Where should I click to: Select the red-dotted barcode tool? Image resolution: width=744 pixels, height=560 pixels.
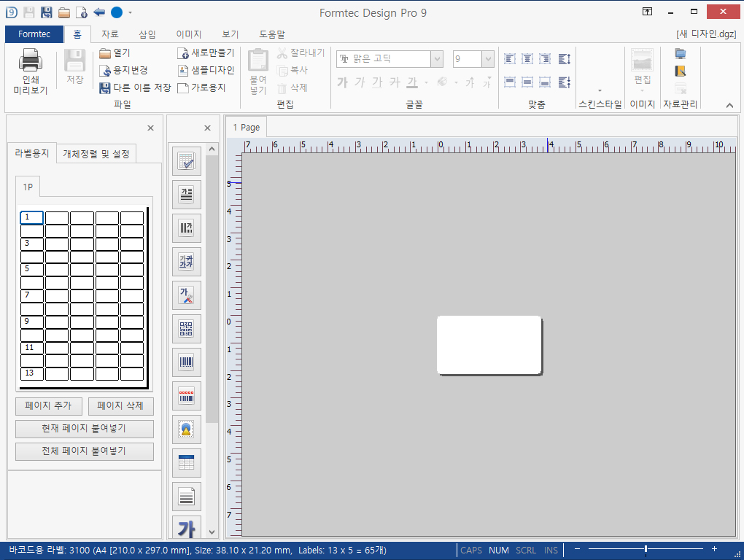(x=187, y=396)
